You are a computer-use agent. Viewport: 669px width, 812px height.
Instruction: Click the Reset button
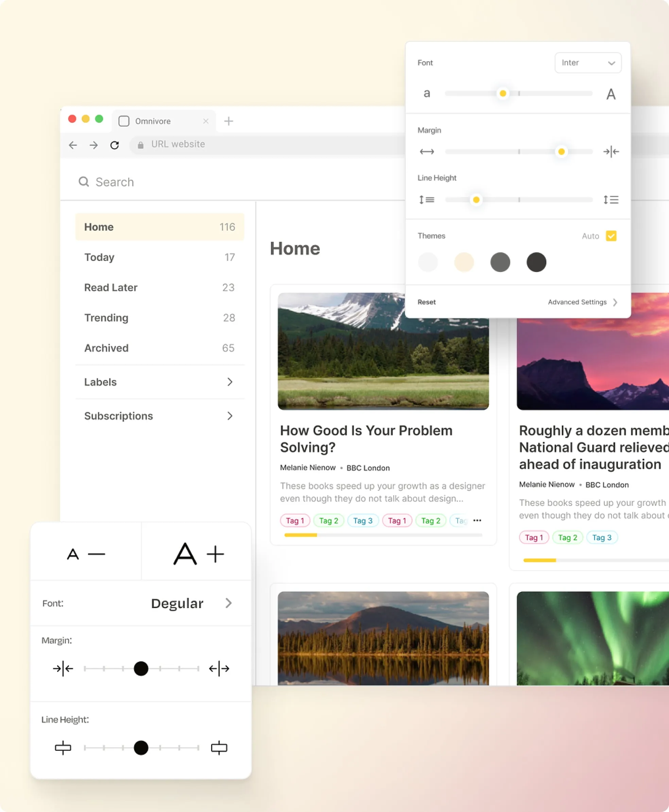click(427, 302)
